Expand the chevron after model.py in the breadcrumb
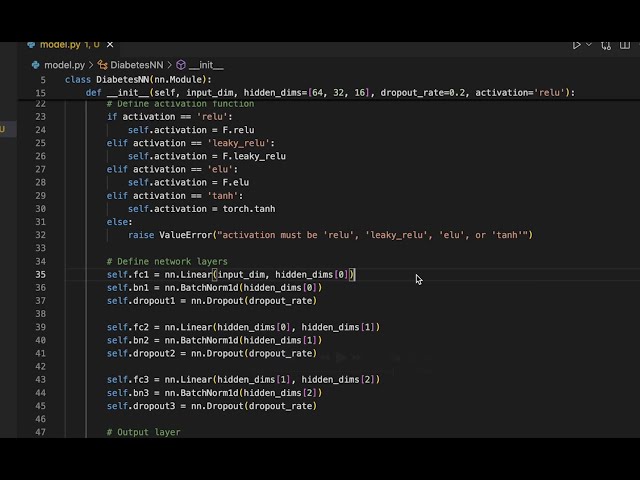The height and width of the screenshot is (480, 640). (91, 65)
